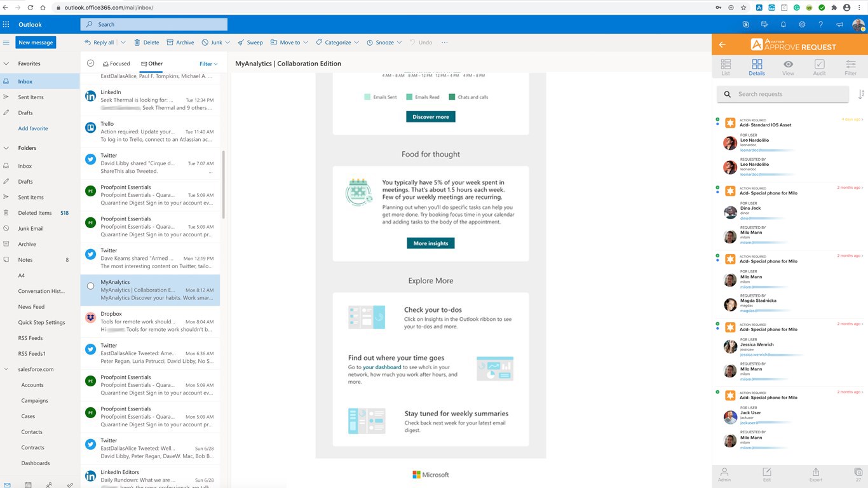Click the megaphone icon in Outlook header
This screenshot has width=868, height=488.
point(839,24)
